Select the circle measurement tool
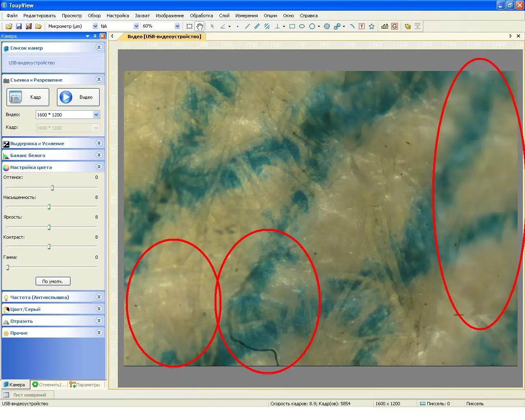This screenshot has width=525, height=420. point(312,26)
